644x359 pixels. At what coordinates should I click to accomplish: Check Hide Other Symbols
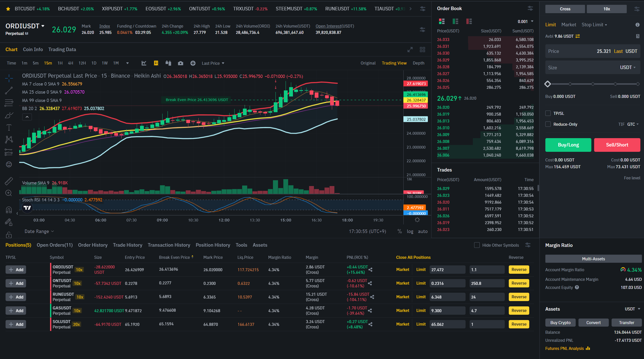pyautogui.click(x=477, y=245)
